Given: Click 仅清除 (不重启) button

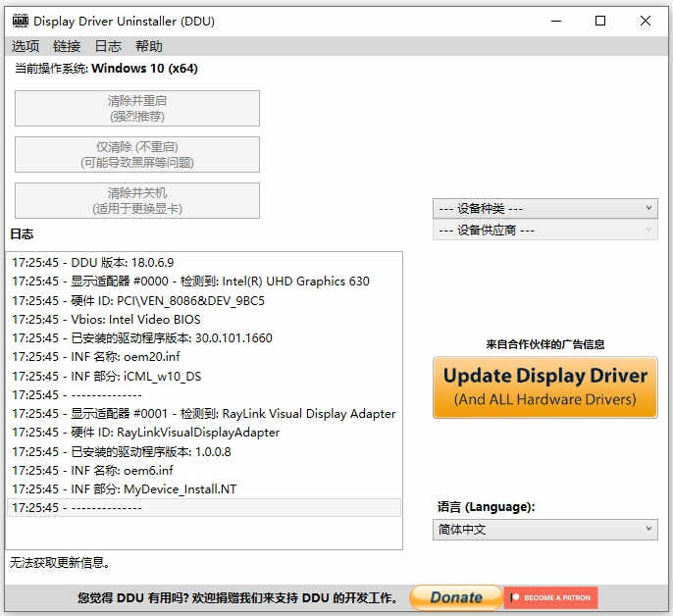Looking at the screenshot, I should [x=137, y=154].
